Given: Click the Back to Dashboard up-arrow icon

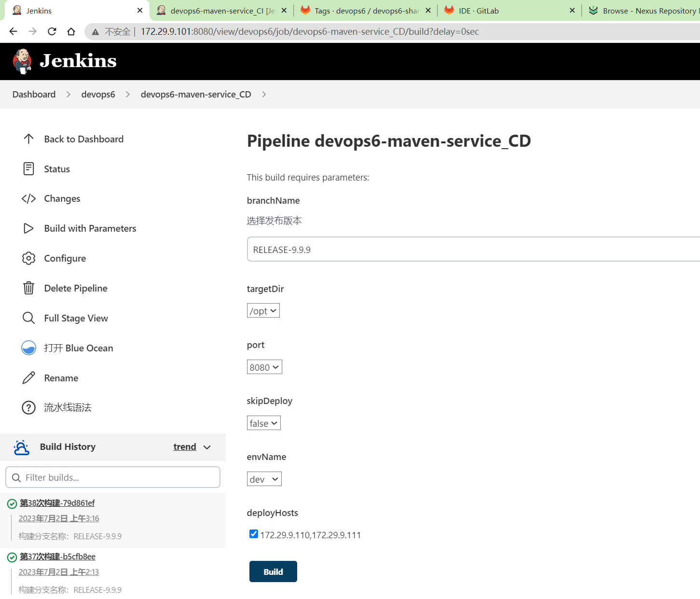Looking at the screenshot, I should click(x=28, y=139).
